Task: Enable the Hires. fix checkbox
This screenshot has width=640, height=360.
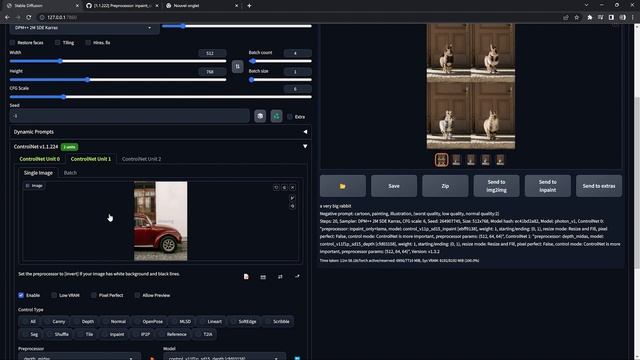Action: tap(88, 42)
